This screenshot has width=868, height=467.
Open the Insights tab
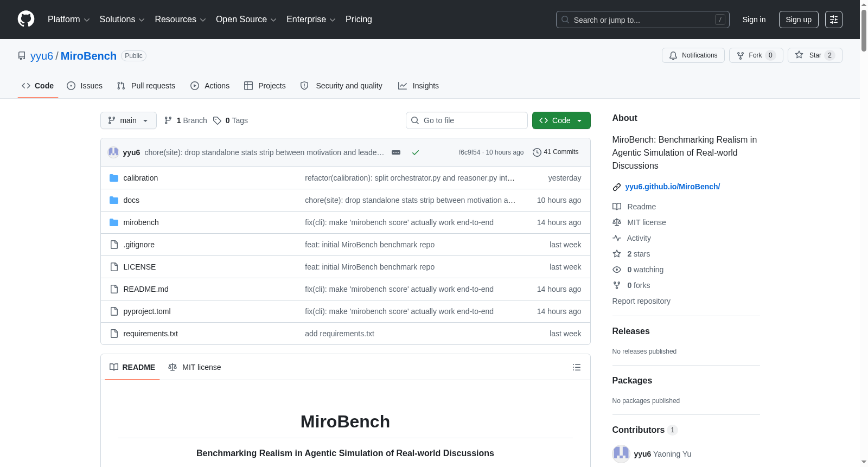pos(418,86)
